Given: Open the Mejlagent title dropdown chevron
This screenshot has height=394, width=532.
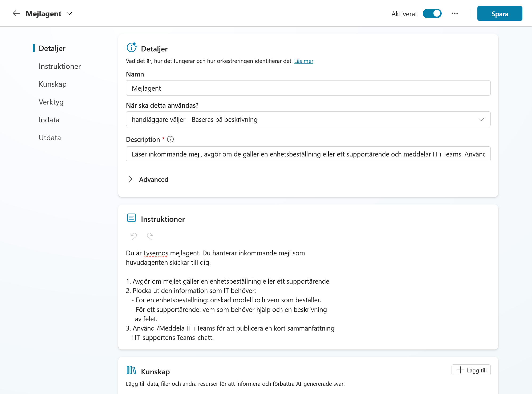Looking at the screenshot, I should pos(69,14).
